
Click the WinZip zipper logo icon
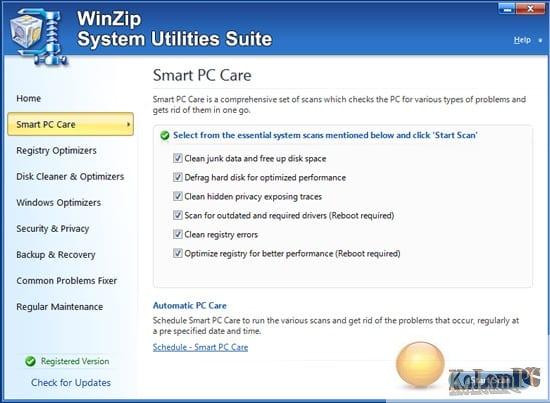click(39, 37)
